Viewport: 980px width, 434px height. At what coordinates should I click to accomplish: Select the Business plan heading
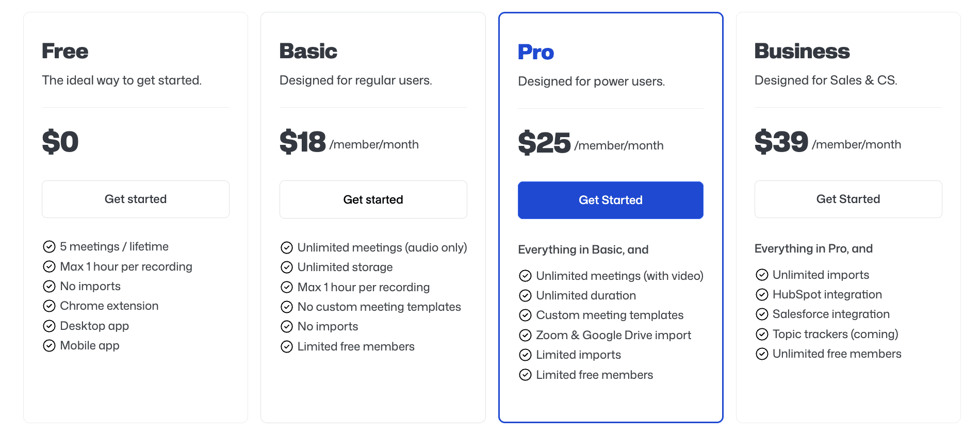pos(802,52)
